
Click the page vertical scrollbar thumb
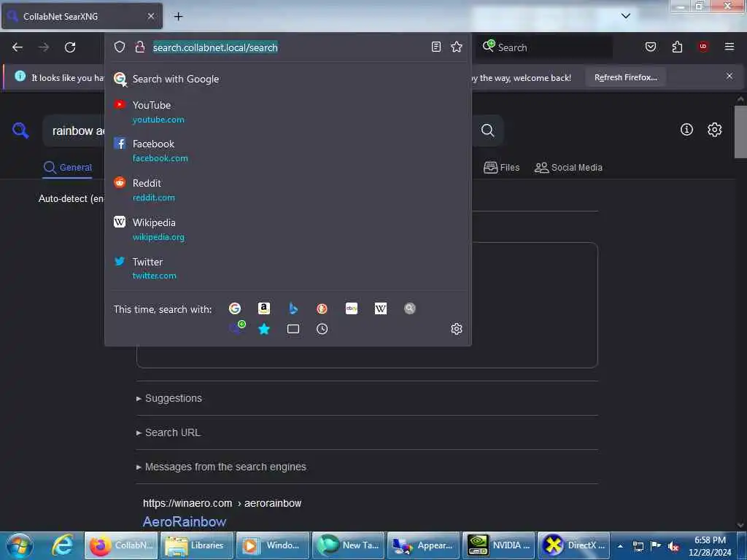tap(740, 131)
